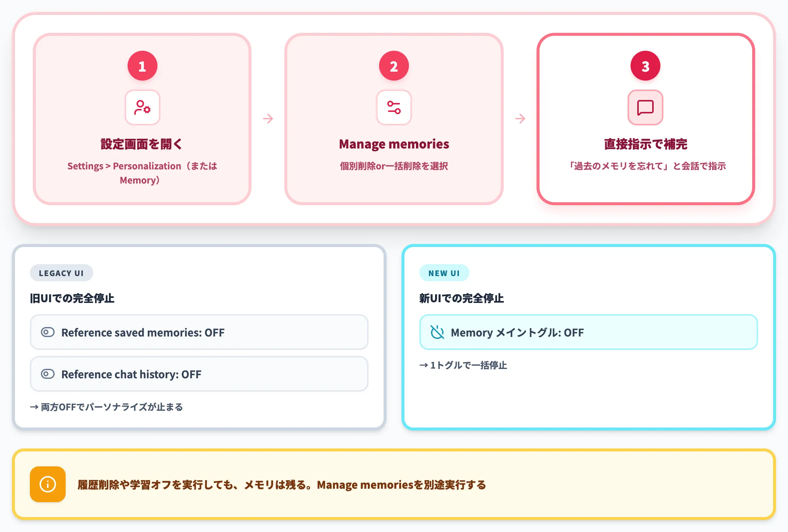Click the Settings > Personalization path text
This screenshot has width=788, height=532.
pyautogui.click(x=142, y=173)
